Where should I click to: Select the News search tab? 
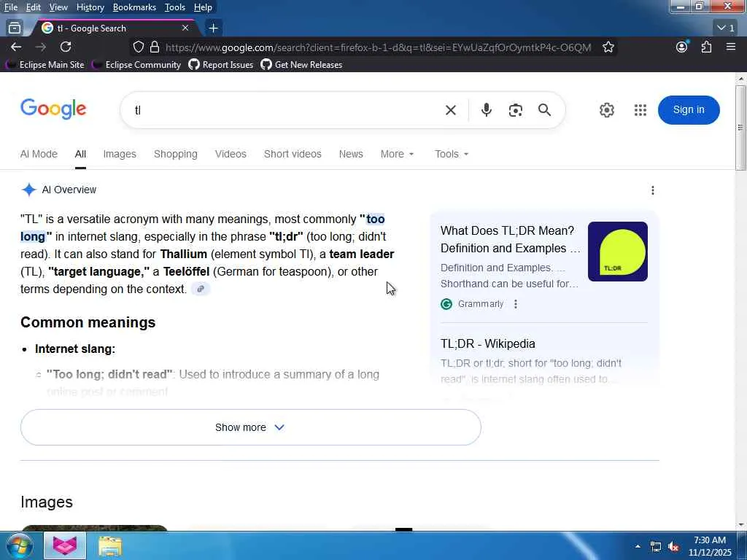pos(351,154)
